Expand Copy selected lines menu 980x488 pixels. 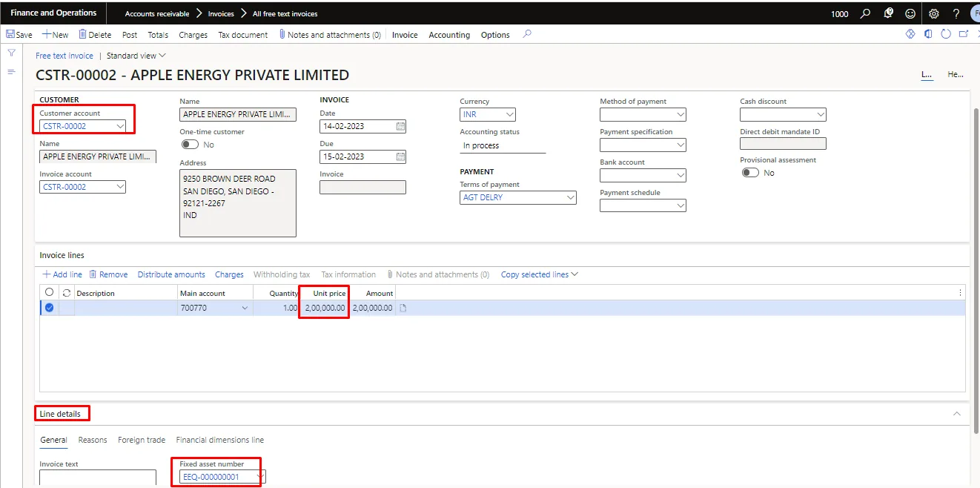pyautogui.click(x=540, y=274)
